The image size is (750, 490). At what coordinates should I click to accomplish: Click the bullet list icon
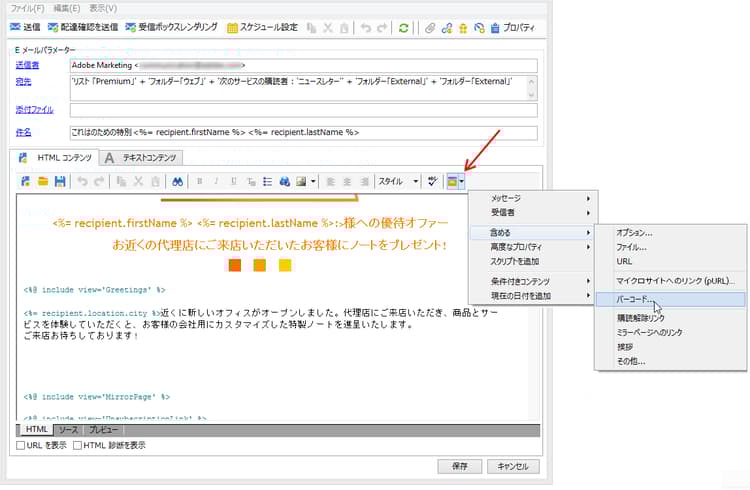pyautogui.click(x=267, y=181)
